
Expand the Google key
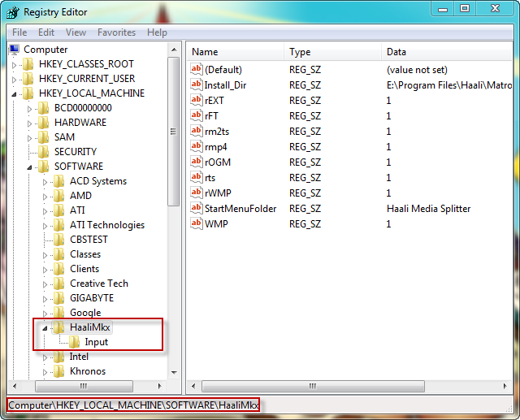[x=45, y=314]
